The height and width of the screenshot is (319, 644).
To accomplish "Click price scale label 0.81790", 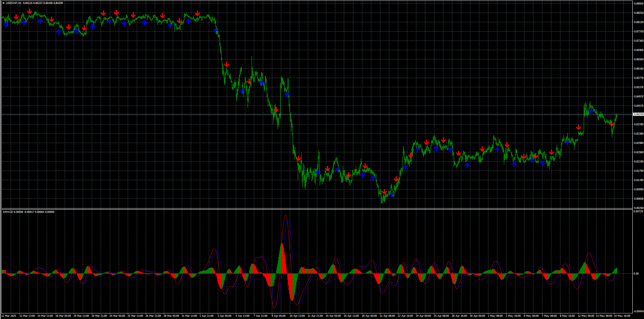I will coord(638,171).
